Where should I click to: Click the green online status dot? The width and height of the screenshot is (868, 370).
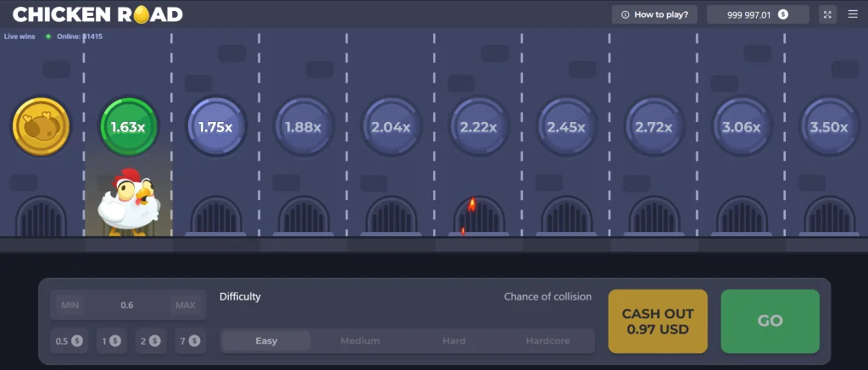click(48, 36)
